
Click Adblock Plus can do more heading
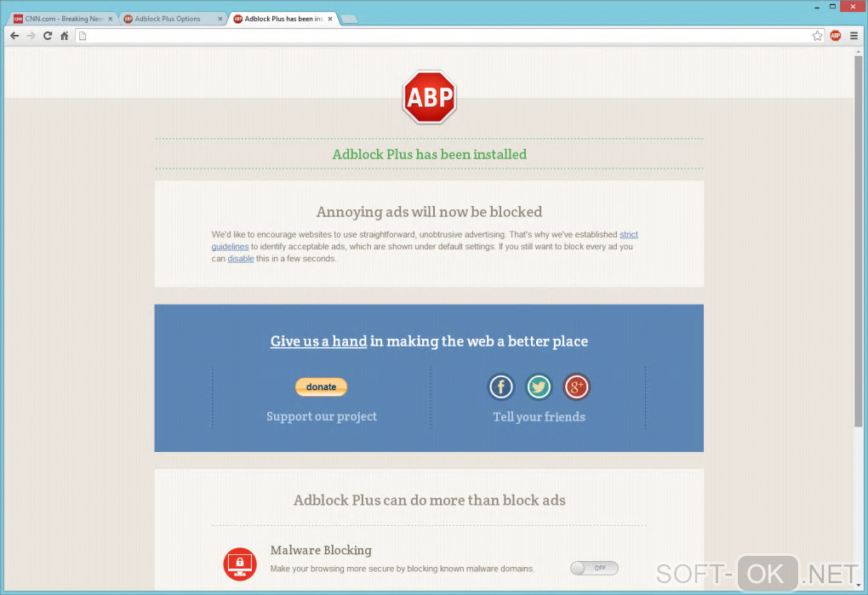(430, 501)
